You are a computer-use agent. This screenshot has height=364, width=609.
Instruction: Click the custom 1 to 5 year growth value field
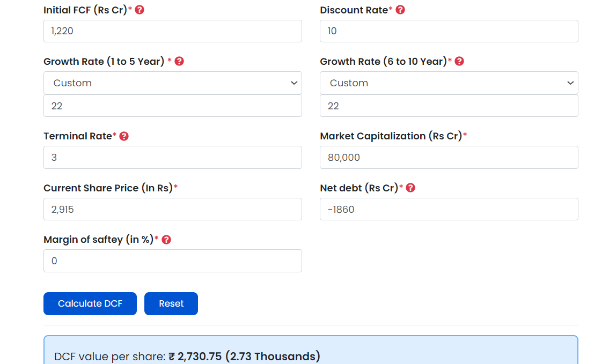172,106
